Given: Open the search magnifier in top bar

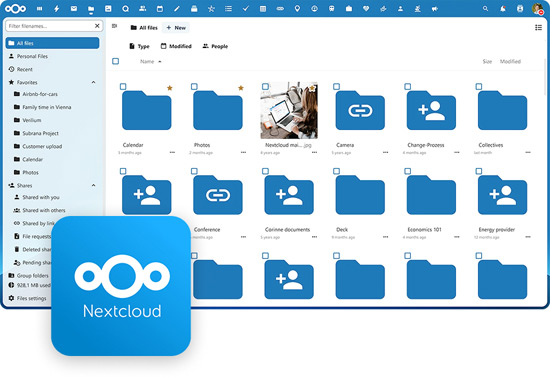Looking at the screenshot, I should (485, 9).
